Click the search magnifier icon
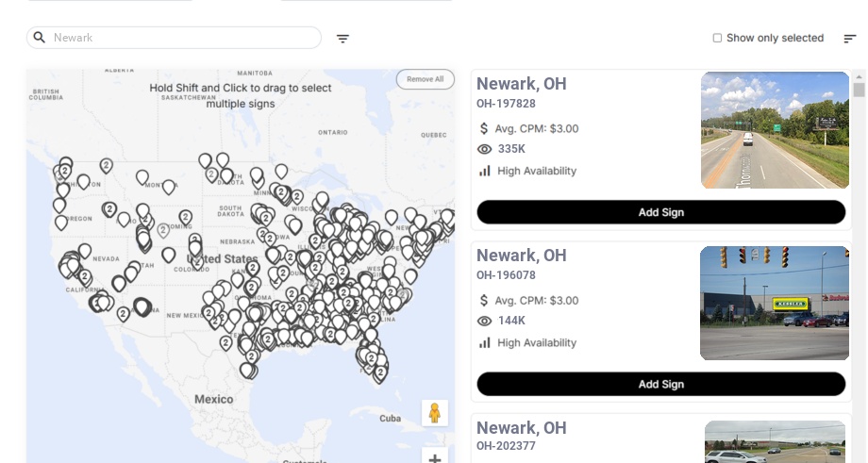 pos(40,38)
